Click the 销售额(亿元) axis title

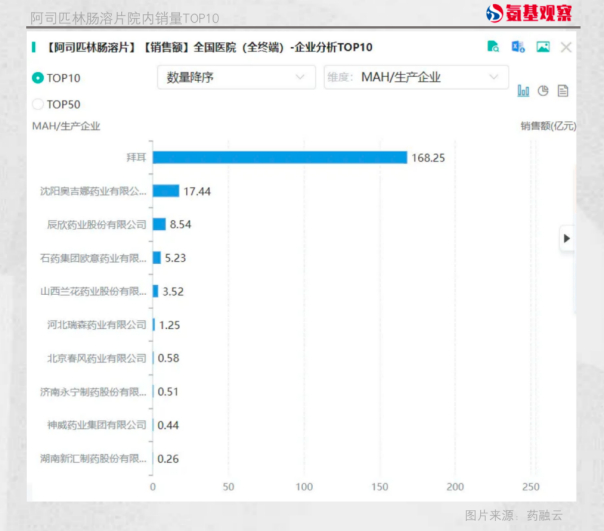548,126
